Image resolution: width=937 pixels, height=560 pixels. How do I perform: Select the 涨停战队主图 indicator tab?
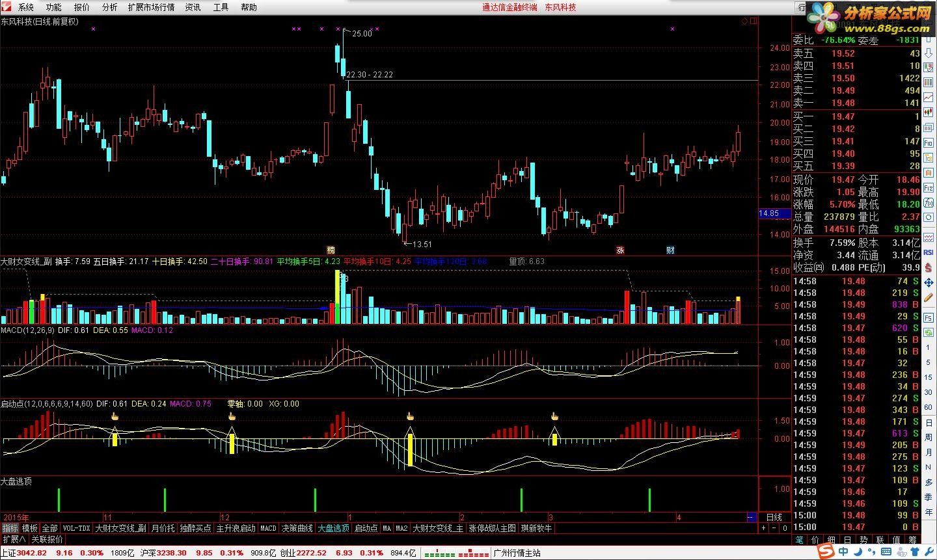pos(493,528)
